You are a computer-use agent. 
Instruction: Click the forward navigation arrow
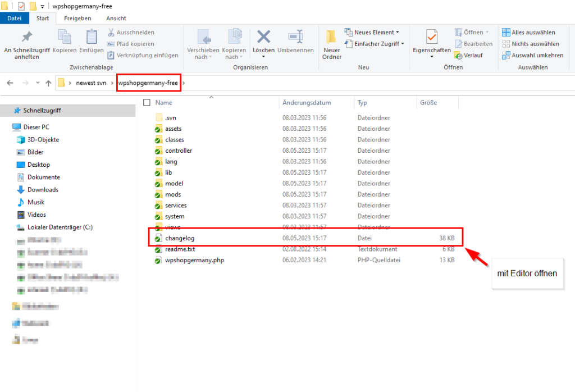[x=25, y=83]
